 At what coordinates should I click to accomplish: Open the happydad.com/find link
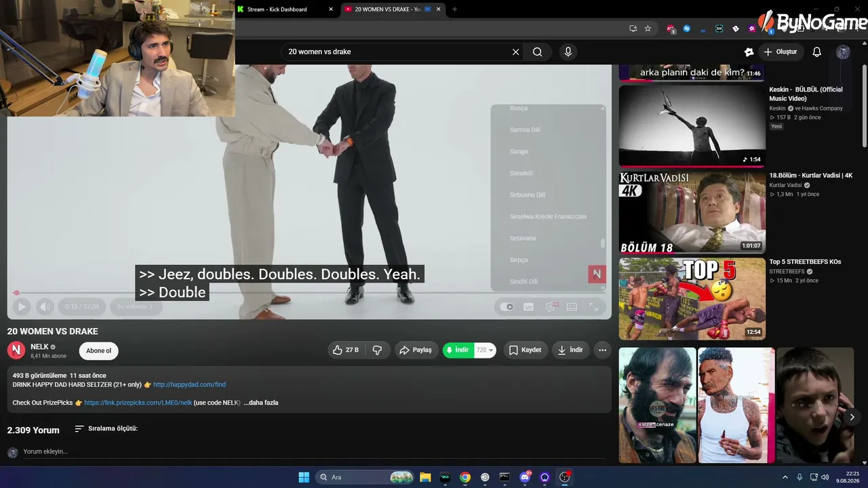click(189, 385)
